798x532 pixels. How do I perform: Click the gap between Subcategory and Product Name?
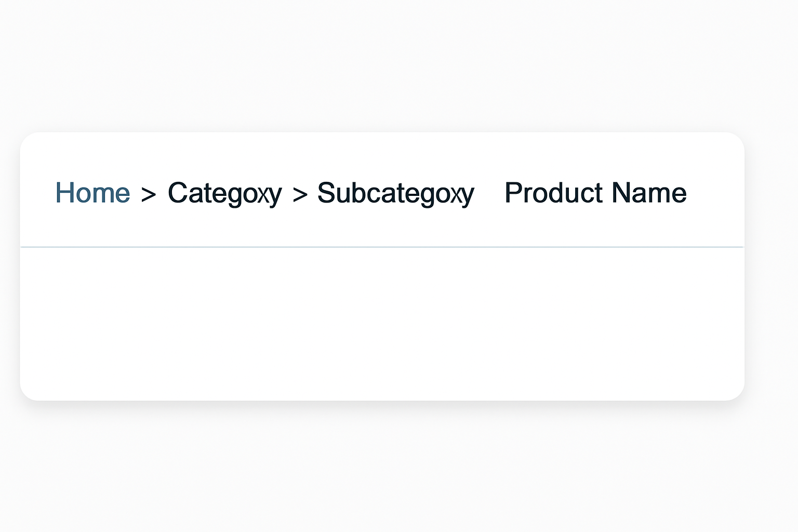[489, 193]
